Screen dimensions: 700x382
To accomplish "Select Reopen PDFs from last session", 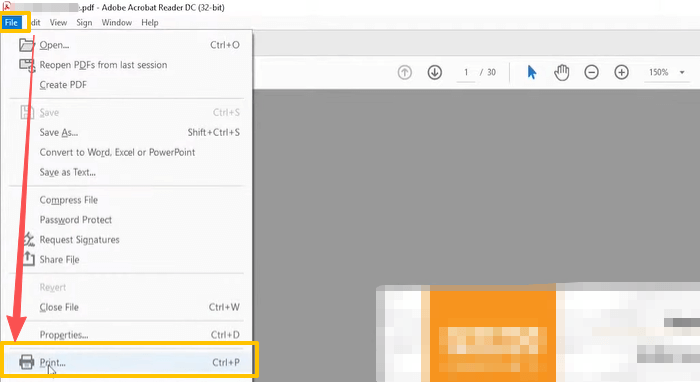I will coord(127,65).
